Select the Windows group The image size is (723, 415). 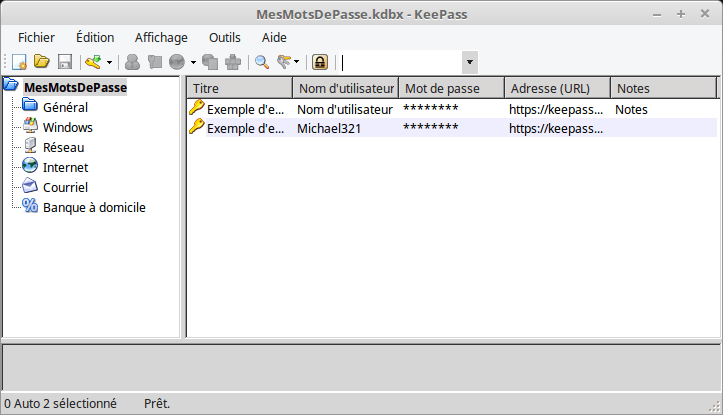click(x=67, y=127)
